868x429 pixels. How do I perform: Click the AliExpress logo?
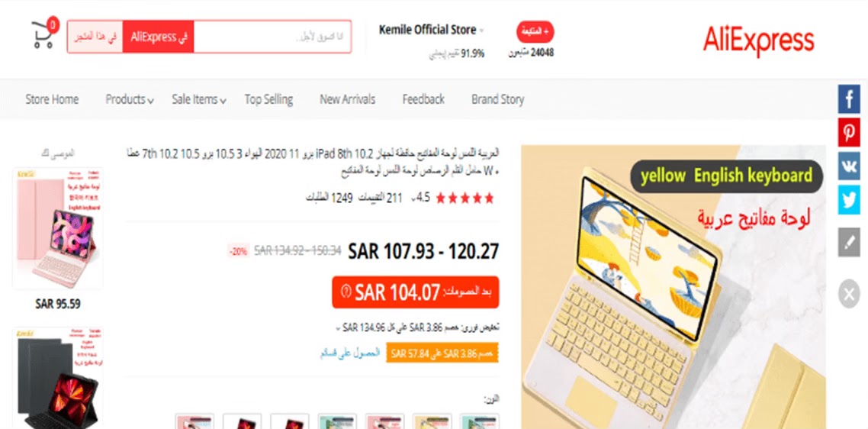(758, 41)
